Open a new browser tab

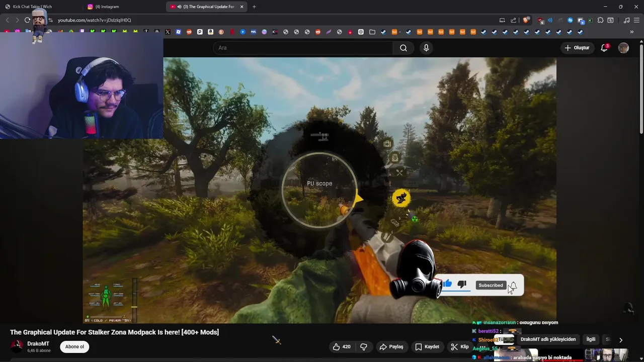click(x=254, y=7)
